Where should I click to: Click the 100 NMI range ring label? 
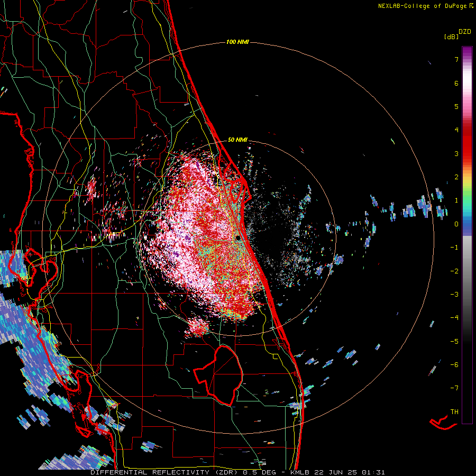click(x=237, y=42)
